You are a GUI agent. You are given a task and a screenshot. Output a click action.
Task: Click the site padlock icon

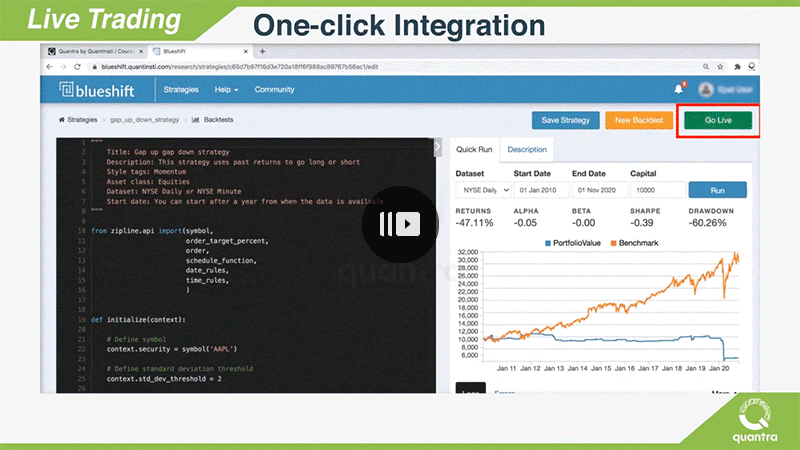tap(94, 67)
